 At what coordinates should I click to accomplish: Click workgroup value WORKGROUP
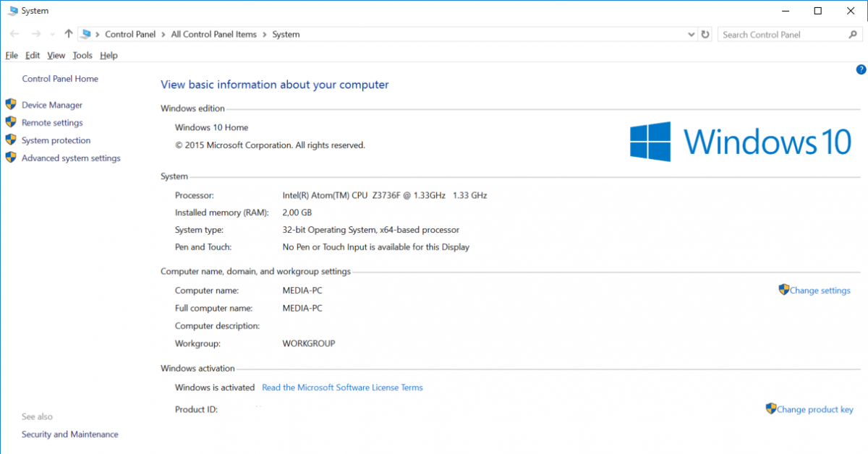coord(309,343)
